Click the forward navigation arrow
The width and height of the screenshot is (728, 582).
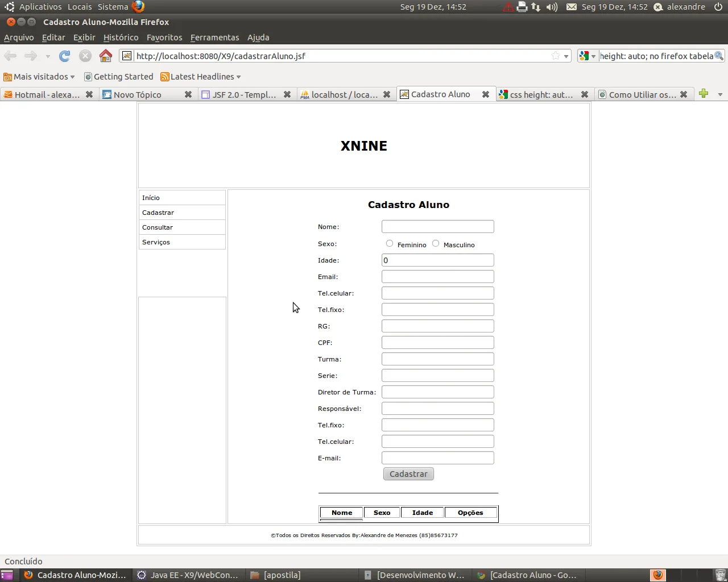31,56
